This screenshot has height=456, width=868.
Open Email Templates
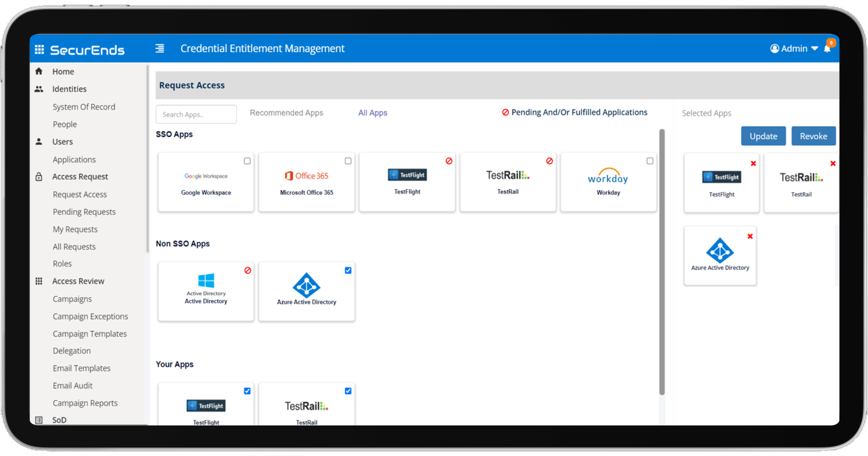click(x=82, y=368)
